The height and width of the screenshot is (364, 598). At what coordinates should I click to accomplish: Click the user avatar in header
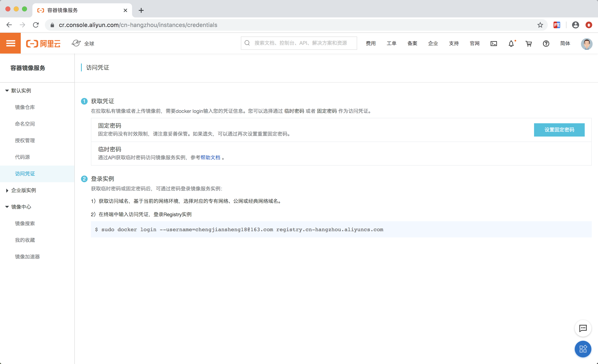pyautogui.click(x=587, y=44)
